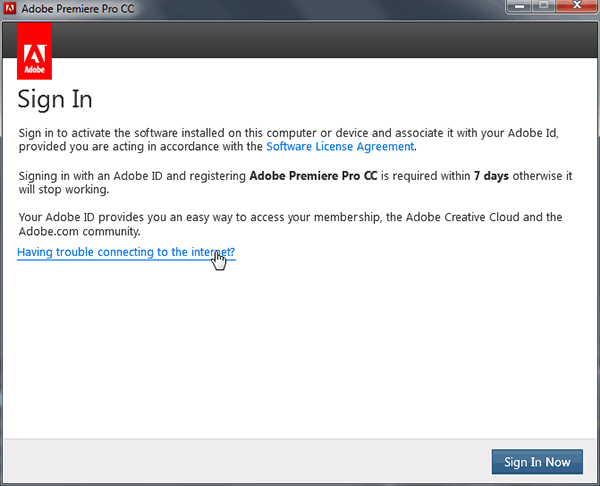Viewport: 600px width, 486px height.
Task: Minimize the Adobe Premiere Pro CC window
Action: click(x=519, y=6)
